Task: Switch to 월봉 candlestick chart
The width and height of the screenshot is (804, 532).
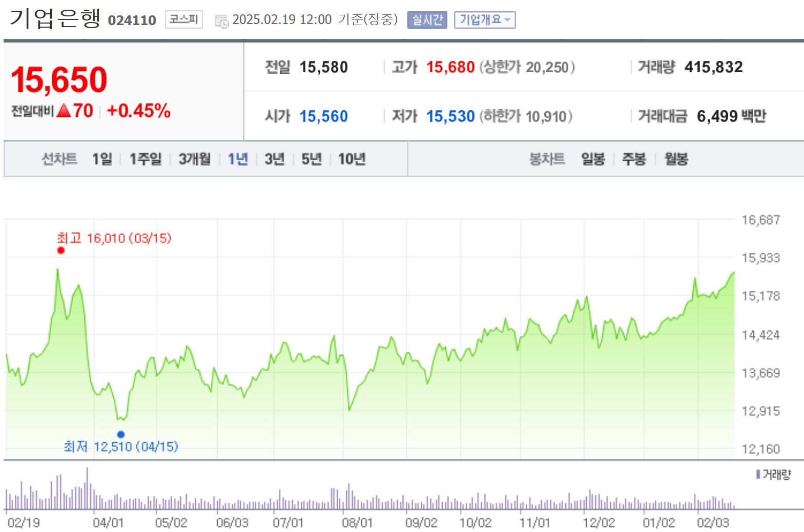Action: tap(676, 159)
